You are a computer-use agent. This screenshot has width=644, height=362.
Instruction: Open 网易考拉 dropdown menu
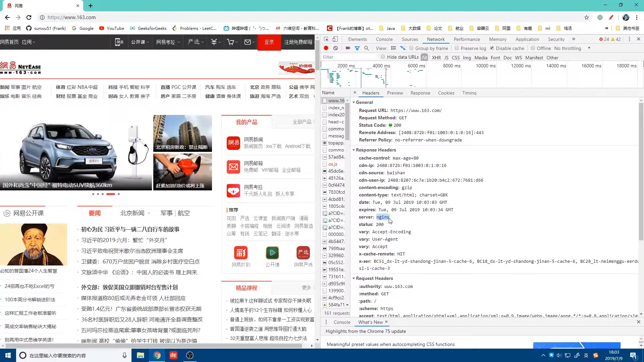168,42
